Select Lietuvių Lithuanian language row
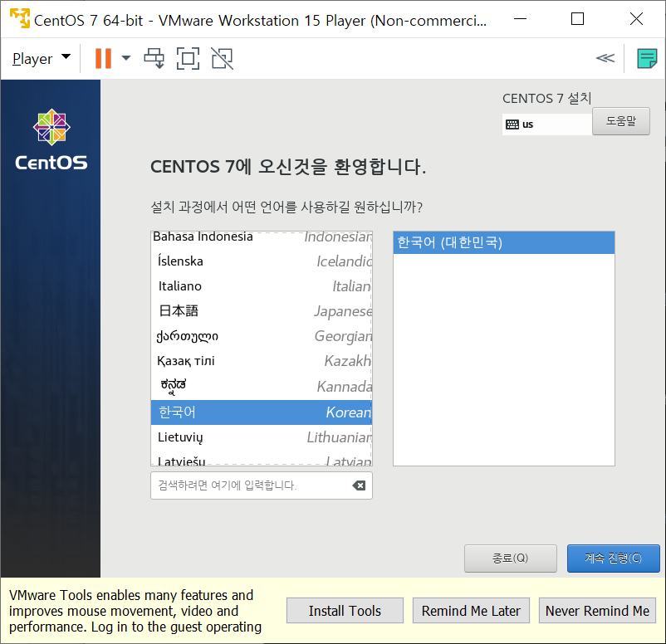The width and height of the screenshot is (666, 644). pyautogui.click(x=262, y=437)
